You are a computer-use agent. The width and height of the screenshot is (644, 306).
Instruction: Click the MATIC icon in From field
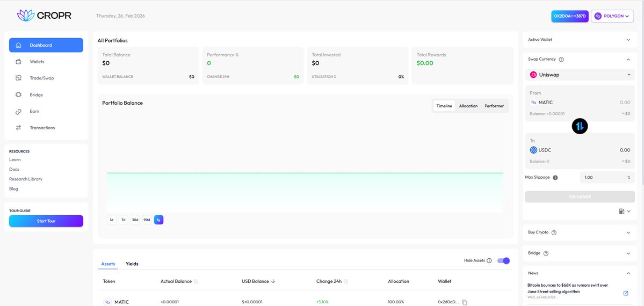(x=533, y=103)
